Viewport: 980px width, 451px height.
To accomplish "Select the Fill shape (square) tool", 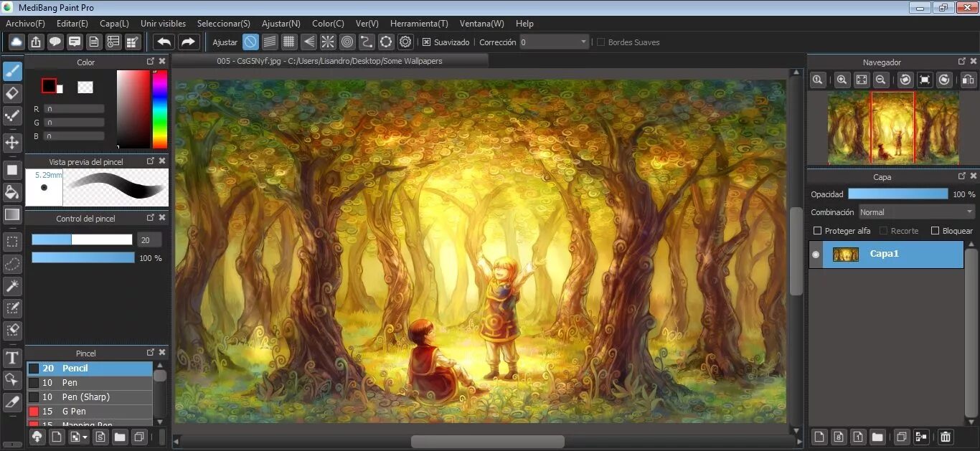I will click(12, 170).
